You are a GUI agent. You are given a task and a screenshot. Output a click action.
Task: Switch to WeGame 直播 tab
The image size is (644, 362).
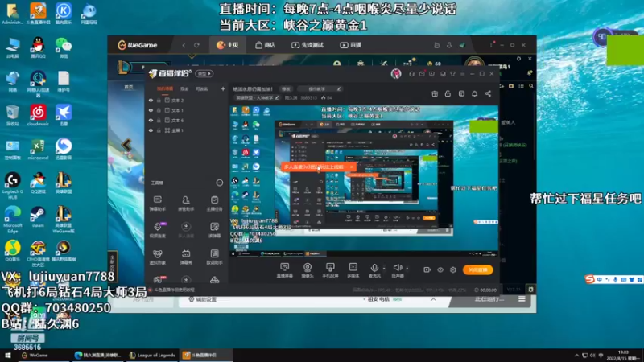tap(350, 45)
